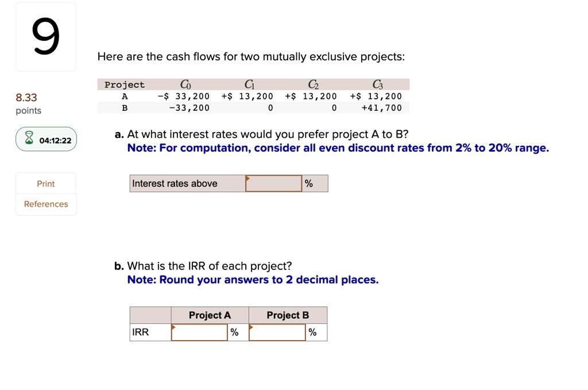588x390 pixels.
Task: Click the percent symbol beside interest rates box
Action: pyautogui.click(x=309, y=183)
